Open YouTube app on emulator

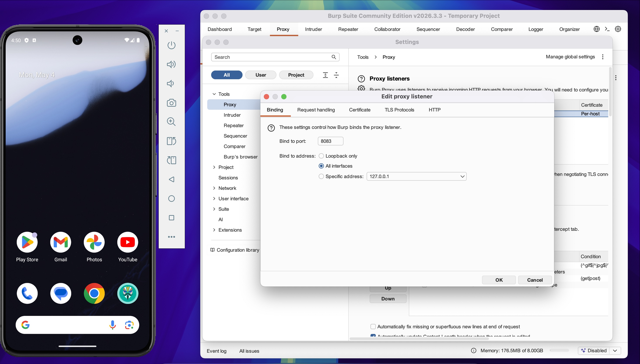[127, 242]
